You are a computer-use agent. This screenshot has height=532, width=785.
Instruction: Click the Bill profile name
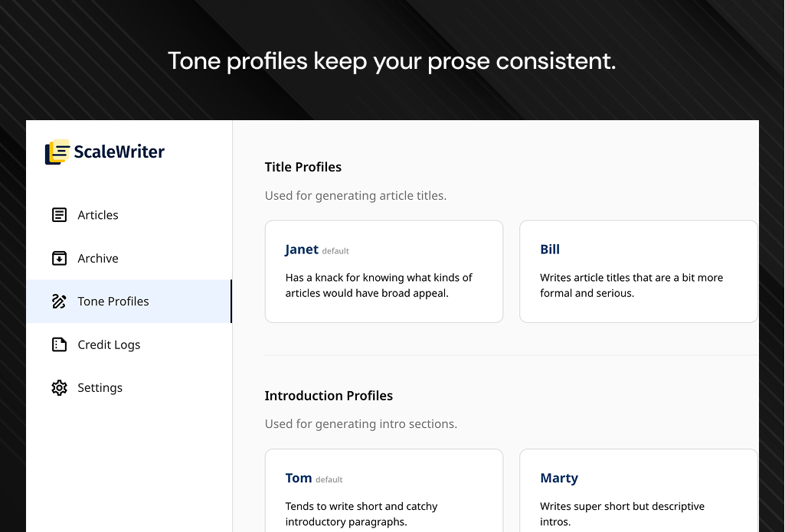550,249
